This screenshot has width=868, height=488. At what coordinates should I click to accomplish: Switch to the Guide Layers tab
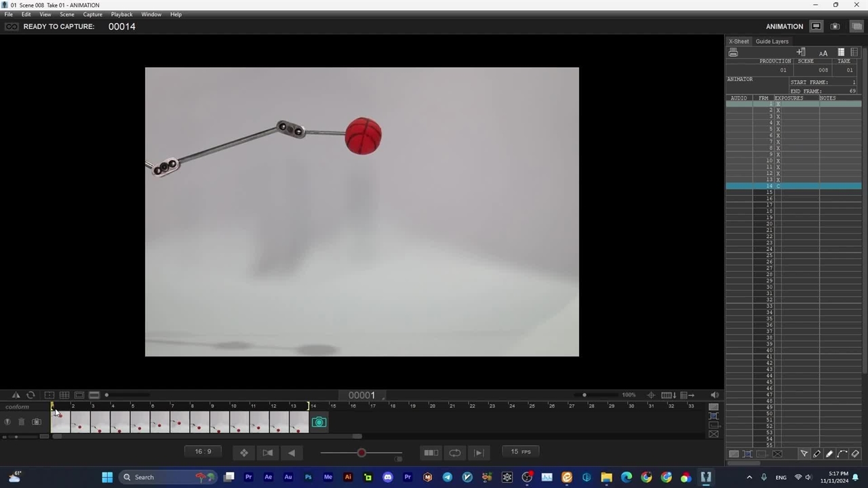(x=772, y=41)
